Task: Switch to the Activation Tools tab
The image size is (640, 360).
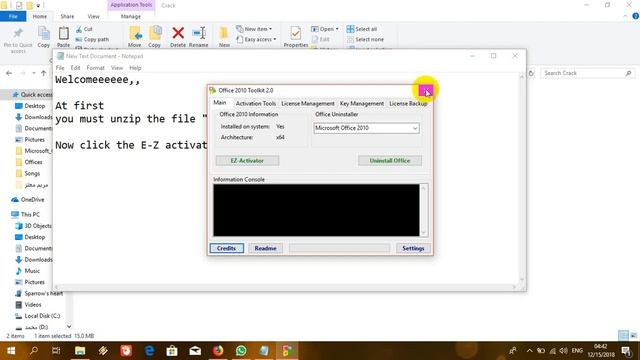Action: (x=256, y=104)
